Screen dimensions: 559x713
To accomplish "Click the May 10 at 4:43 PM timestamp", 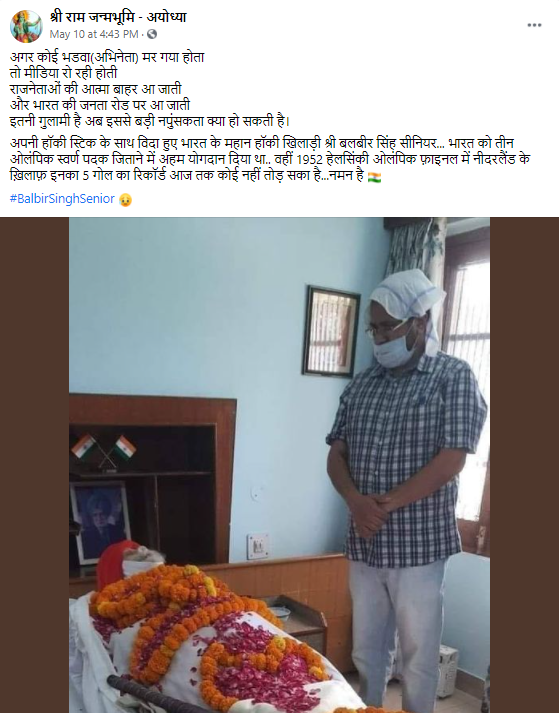I will (94, 34).
